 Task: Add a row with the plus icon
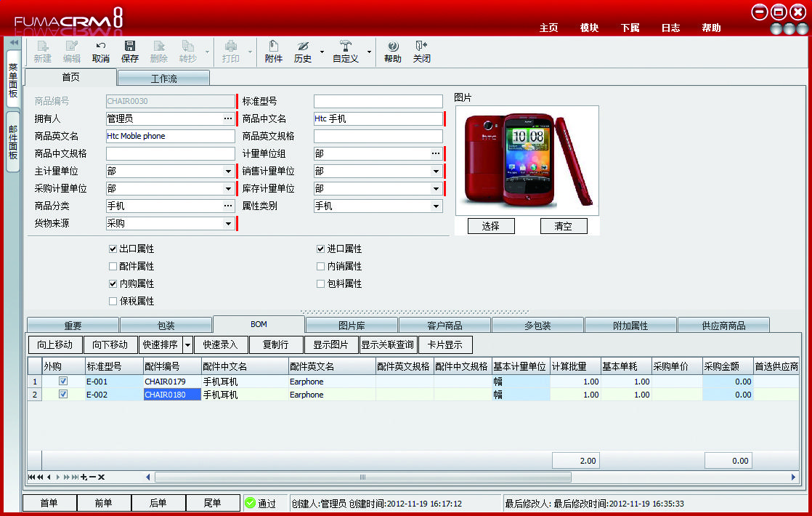pos(84,477)
